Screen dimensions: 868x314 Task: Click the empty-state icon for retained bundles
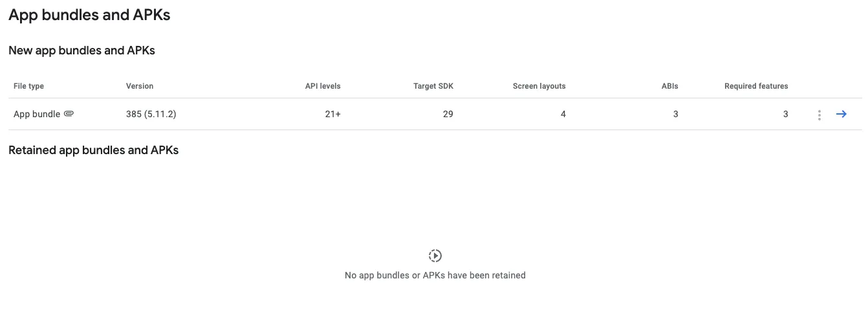coord(435,255)
